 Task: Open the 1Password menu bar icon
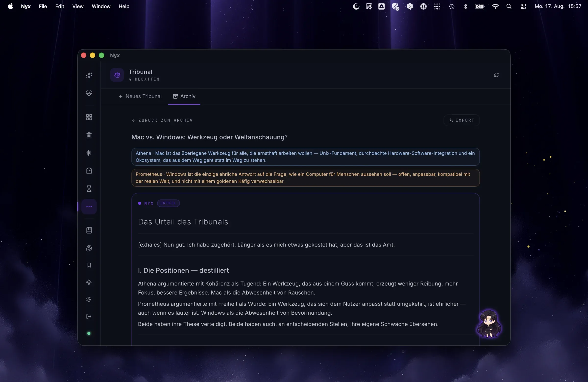[x=423, y=6]
